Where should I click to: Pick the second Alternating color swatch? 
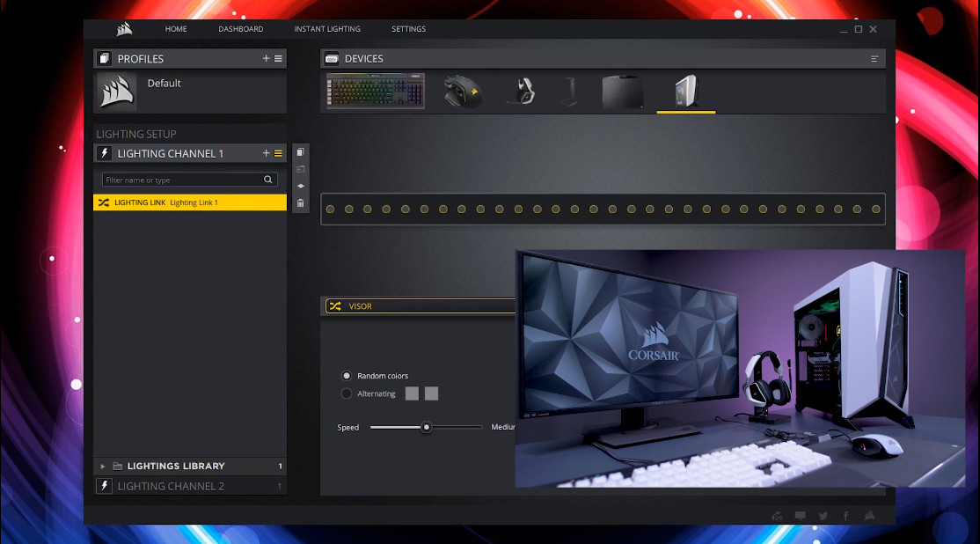[x=431, y=393]
